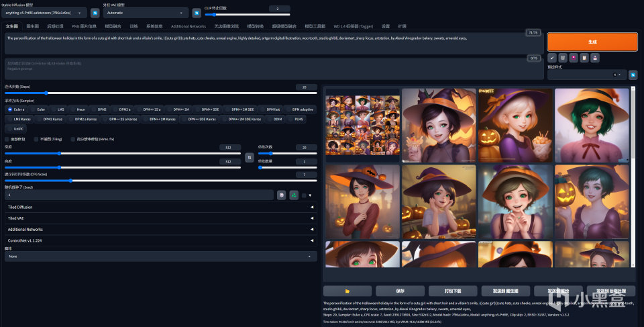Open thumbnail of blonde girl in purple hat

coord(515,126)
